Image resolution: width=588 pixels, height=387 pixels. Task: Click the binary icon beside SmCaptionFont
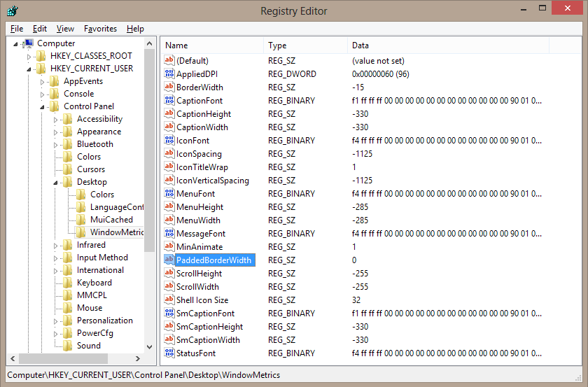coord(169,313)
